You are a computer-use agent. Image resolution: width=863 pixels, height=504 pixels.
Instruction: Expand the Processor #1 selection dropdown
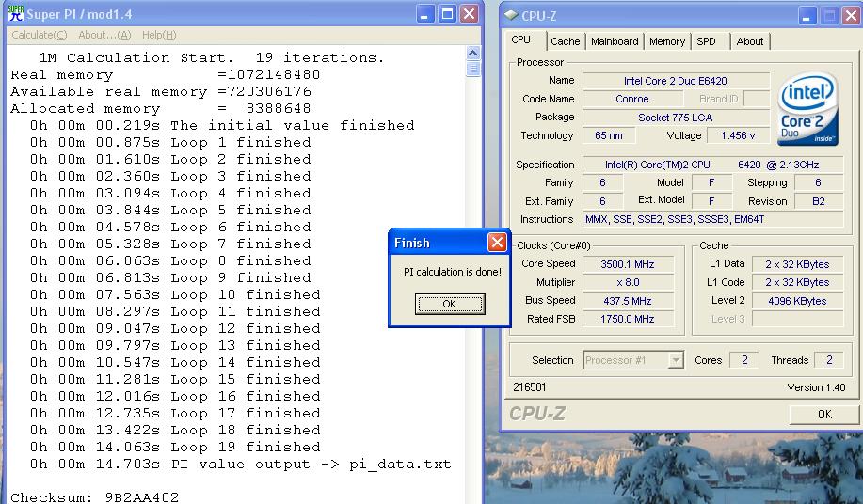[x=676, y=360]
